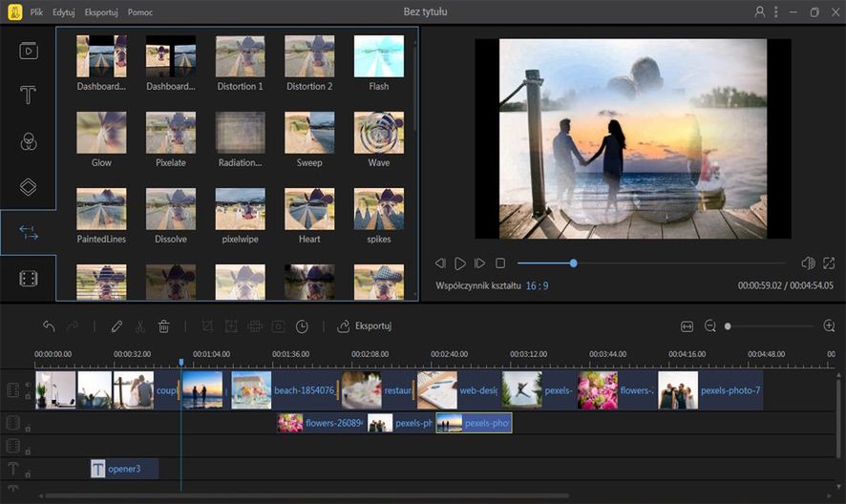
Task: Change the 16 : 9 aspect ratio
Action: coord(537,285)
